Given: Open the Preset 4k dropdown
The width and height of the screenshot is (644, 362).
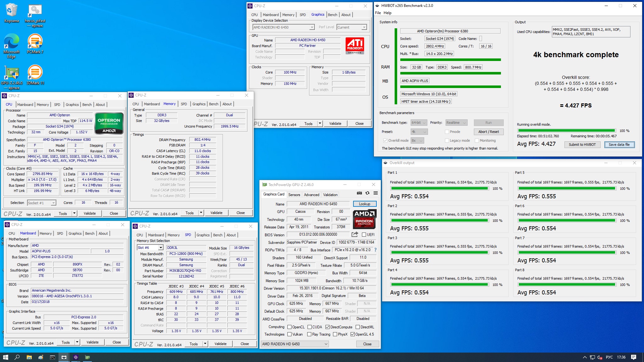Looking at the screenshot, I should [x=419, y=132].
